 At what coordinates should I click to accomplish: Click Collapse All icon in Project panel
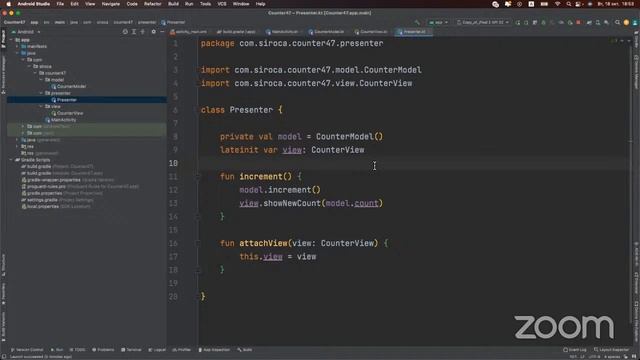pyautogui.click(x=142, y=32)
